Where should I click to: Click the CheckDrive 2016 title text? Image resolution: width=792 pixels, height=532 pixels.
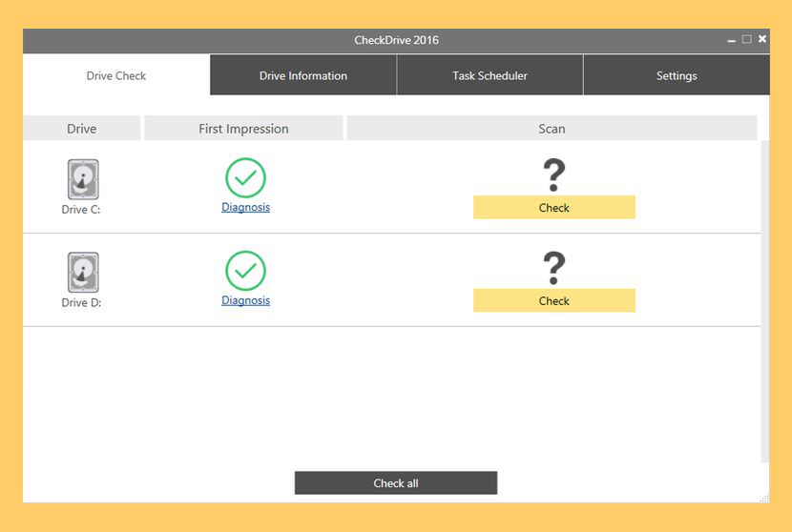(397, 40)
